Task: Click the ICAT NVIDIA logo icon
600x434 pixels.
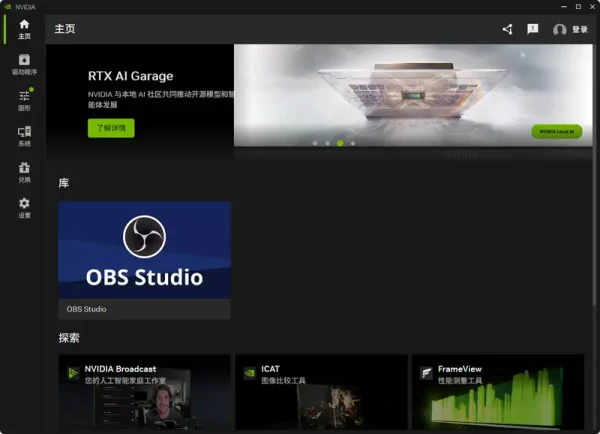Action: click(x=249, y=373)
